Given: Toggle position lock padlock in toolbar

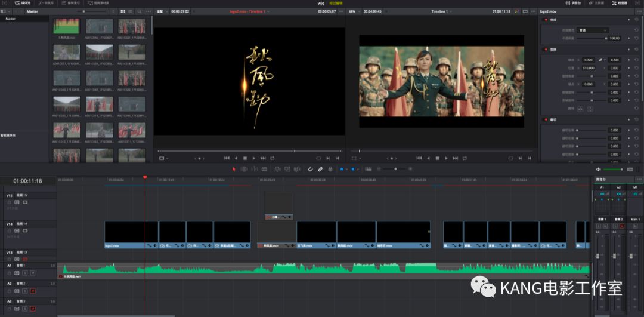Looking at the screenshot, I should tap(330, 169).
